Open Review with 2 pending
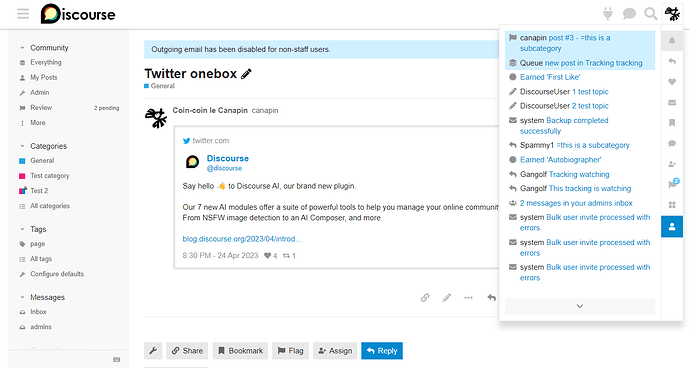The image size is (690, 368). pyautogui.click(x=70, y=108)
